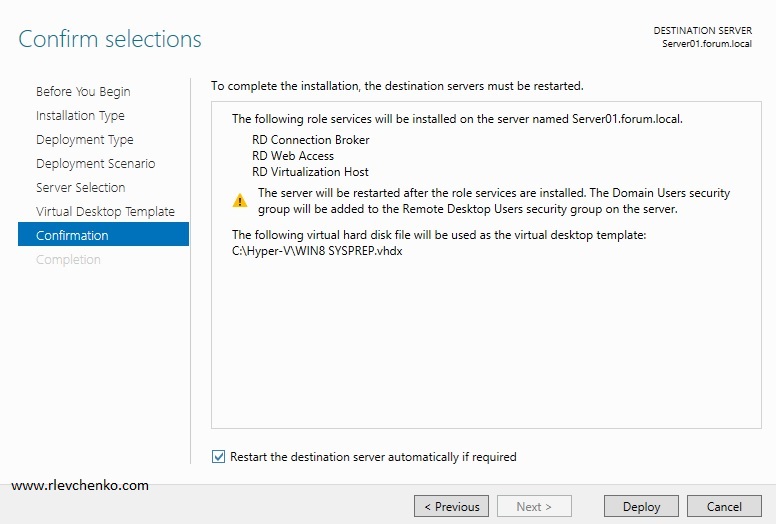Click the Server01.forum.local destination server name

click(706, 45)
